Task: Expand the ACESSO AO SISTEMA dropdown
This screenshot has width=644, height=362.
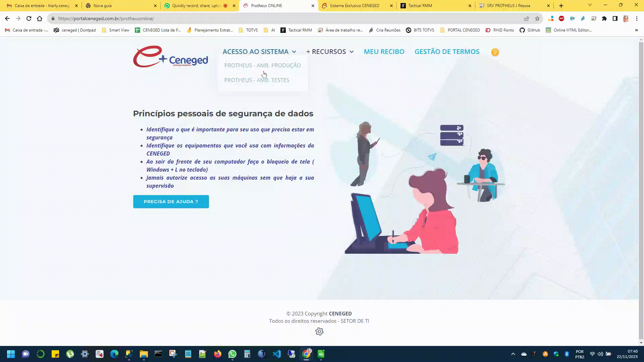Action: (259, 52)
